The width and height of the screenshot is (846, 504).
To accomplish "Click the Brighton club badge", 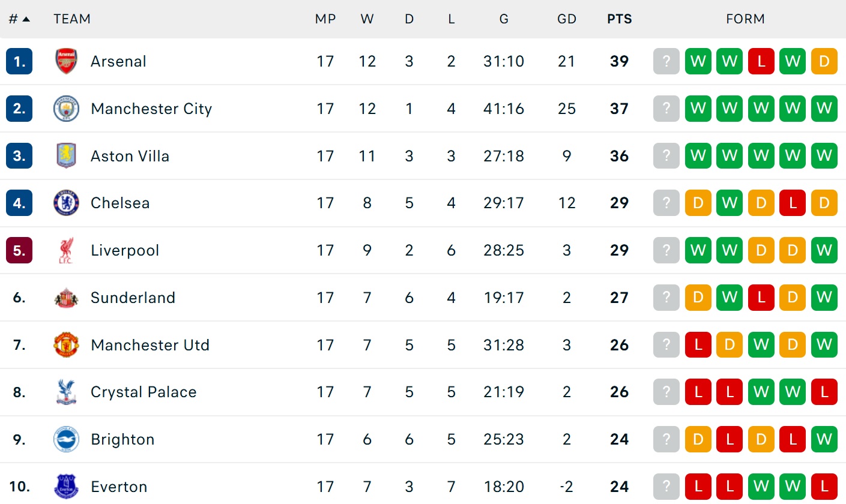I will coord(66,439).
